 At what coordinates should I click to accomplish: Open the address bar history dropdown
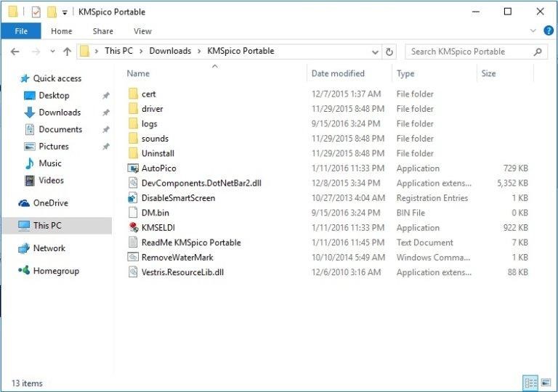[375, 52]
